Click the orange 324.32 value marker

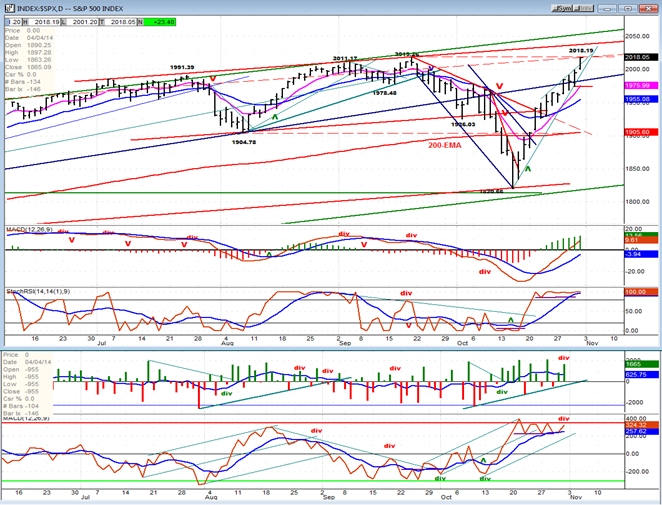[641, 424]
